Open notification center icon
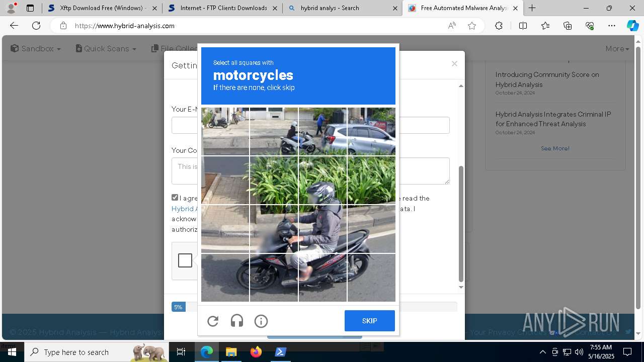Image resolution: width=644 pixels, height=362 pixels. (627, 352)
